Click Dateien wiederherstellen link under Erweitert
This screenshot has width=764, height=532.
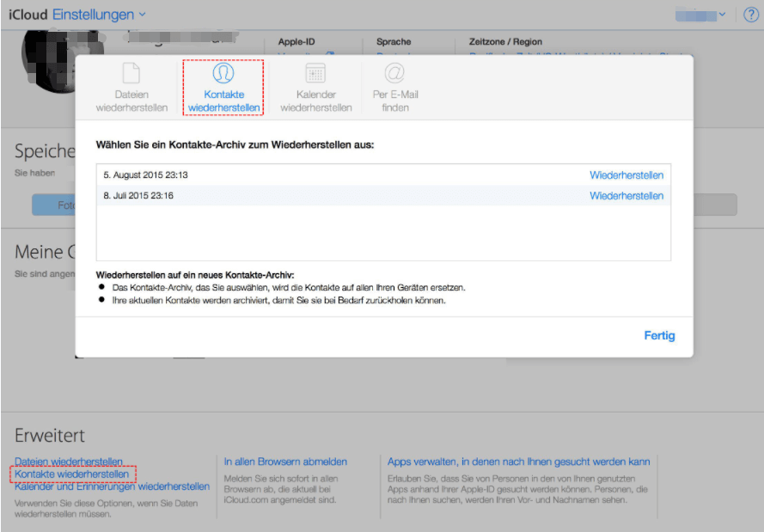coord(69,462)
